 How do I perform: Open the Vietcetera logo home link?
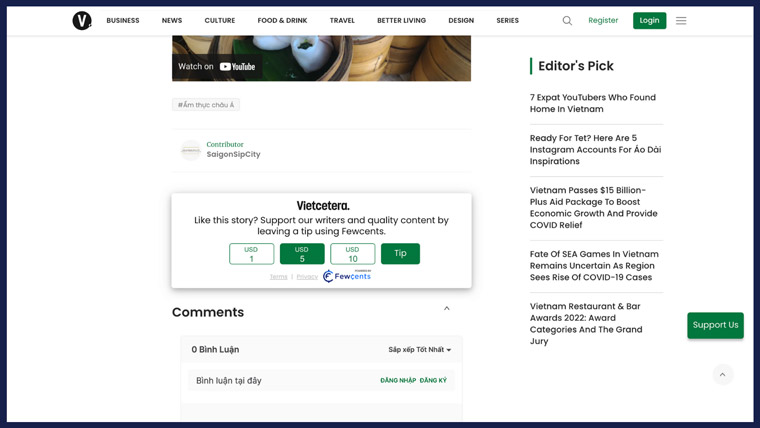(x=82, y=20)
